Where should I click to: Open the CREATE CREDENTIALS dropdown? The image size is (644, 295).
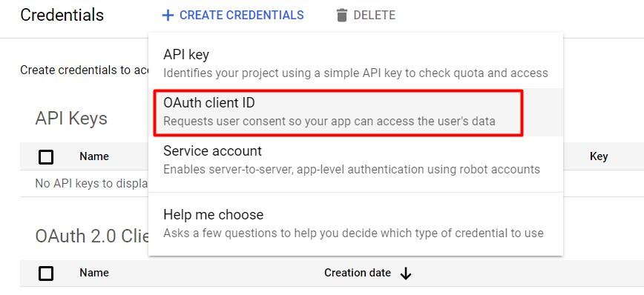[x=233, y=16]
